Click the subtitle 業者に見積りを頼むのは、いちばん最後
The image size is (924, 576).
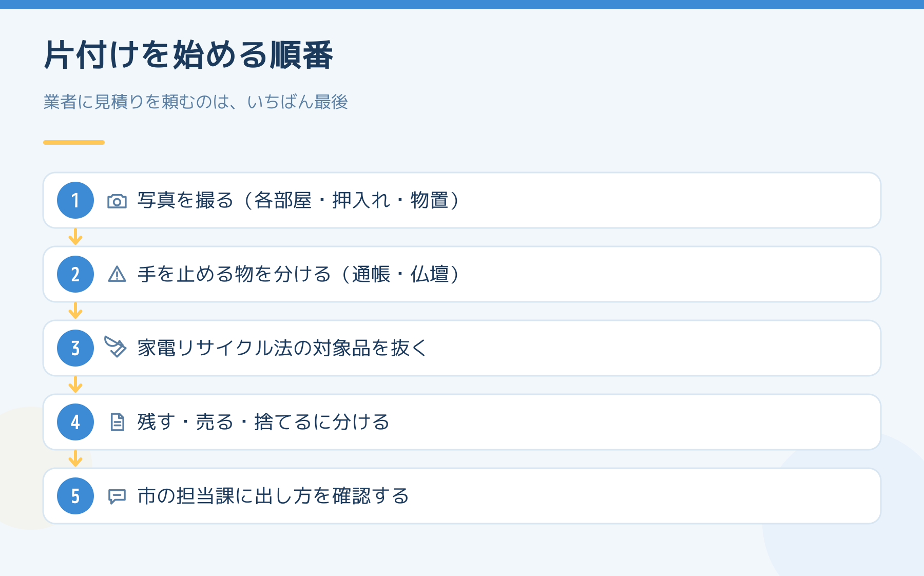(x=196, y=102)
